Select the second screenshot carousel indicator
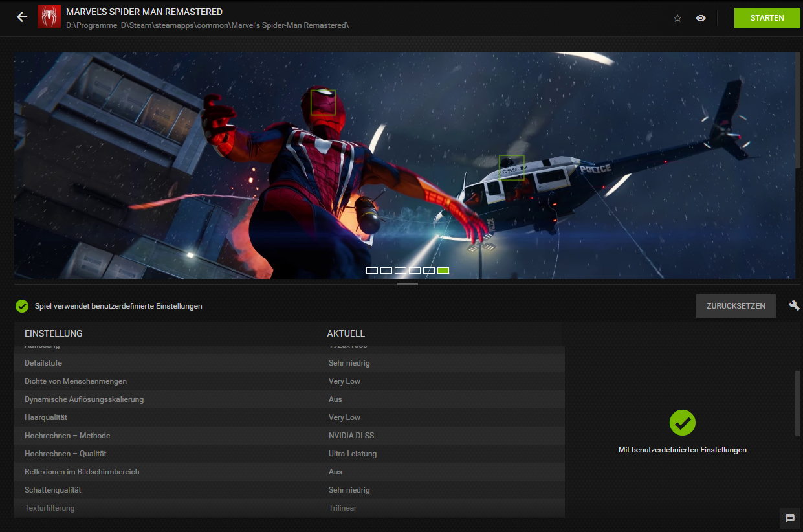The image size is (803, 532). click(386, 271)
